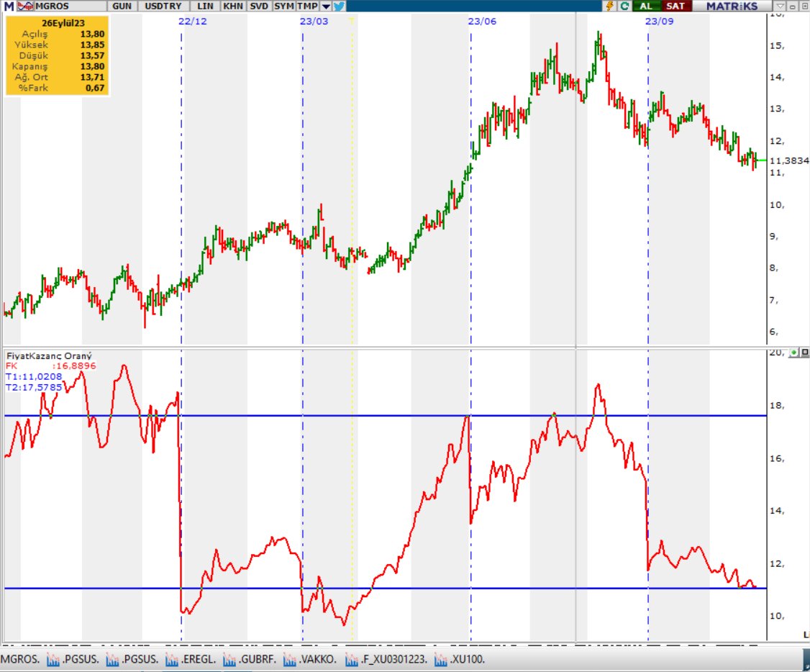Open the .F_XU0301223. tab
The width and height of the screenshot is (810, 672).
coord(393,660)
